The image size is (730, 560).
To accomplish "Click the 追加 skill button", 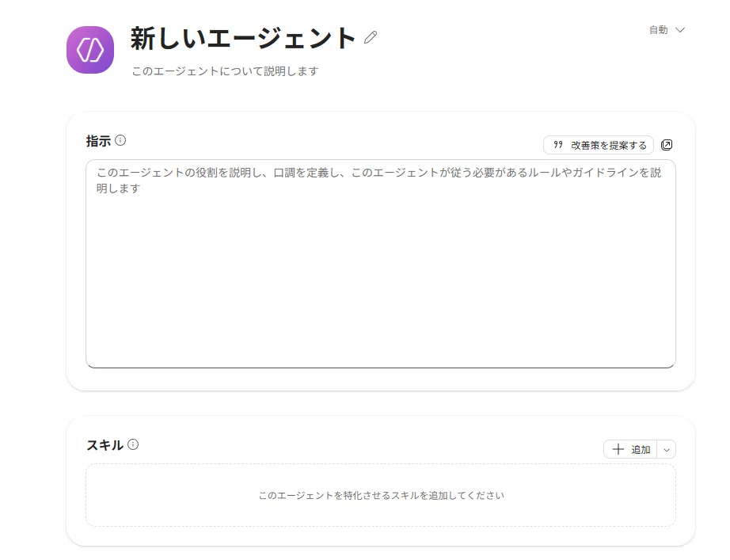I will tap(630, 450).
